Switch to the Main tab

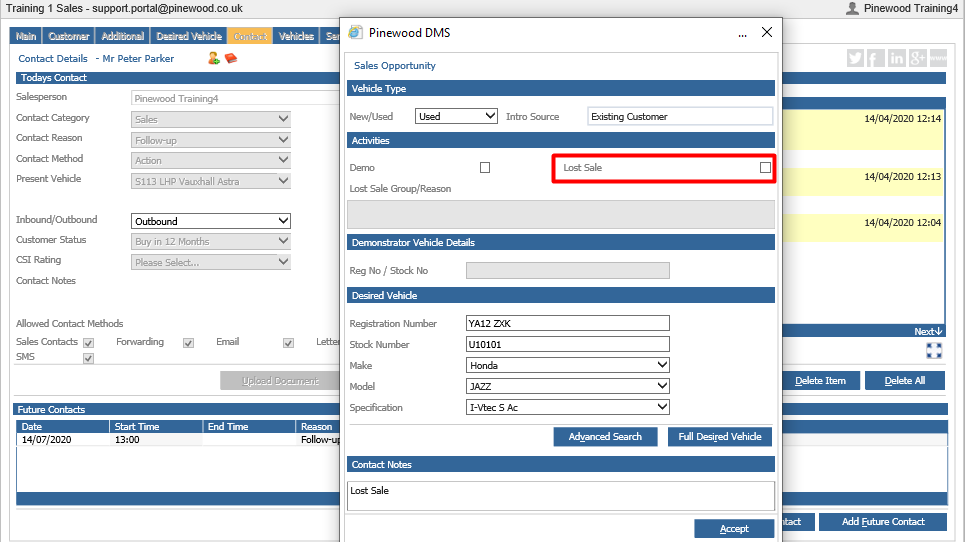point(25,36)
